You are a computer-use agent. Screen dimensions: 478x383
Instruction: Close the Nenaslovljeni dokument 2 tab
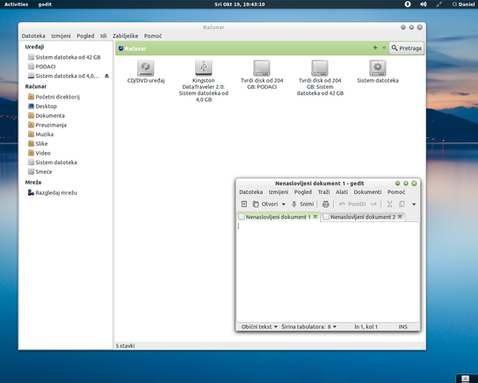[x=400, y=217]
